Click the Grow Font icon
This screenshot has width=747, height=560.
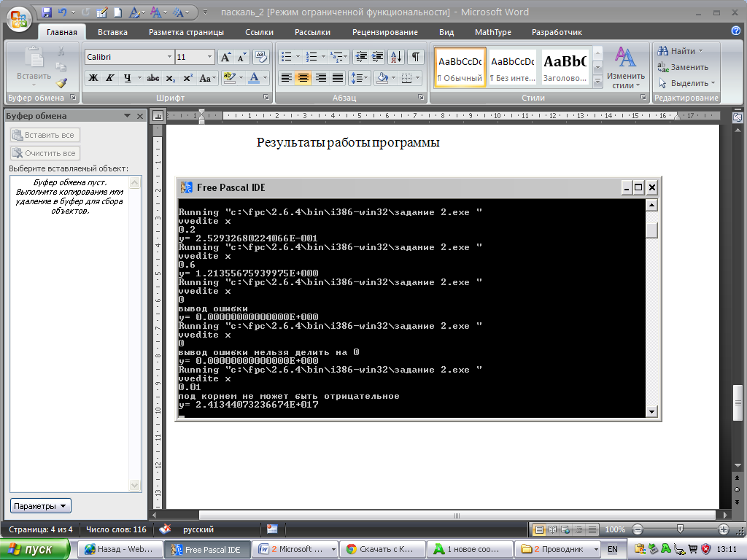point(225,57)
